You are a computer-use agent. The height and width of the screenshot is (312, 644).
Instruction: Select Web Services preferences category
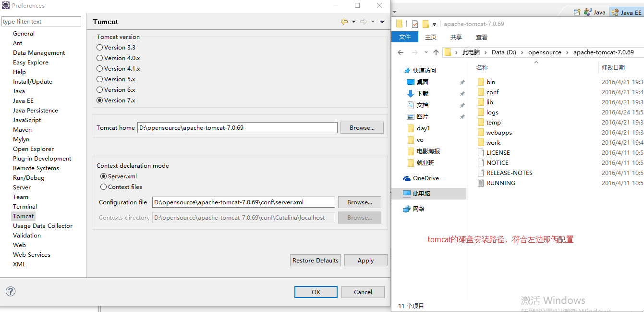pos(32,255)
